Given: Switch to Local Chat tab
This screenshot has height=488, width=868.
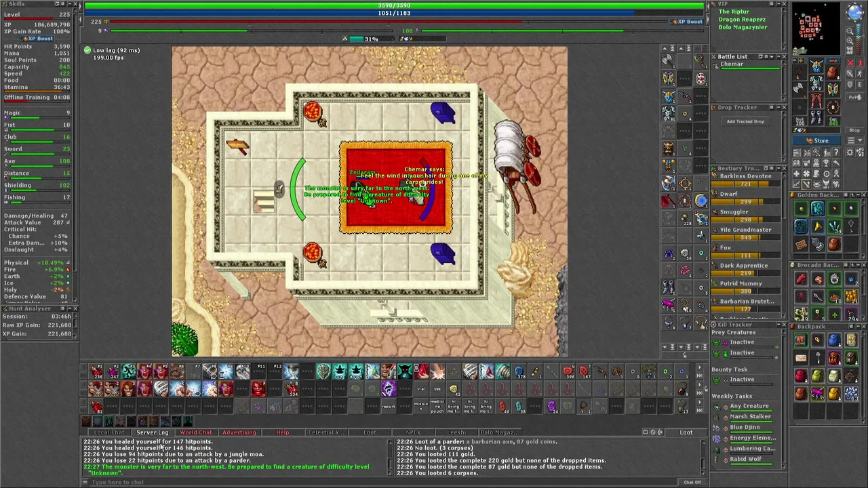Looking at the screenshot, I should pyautogui.click(x=109, y=432).
